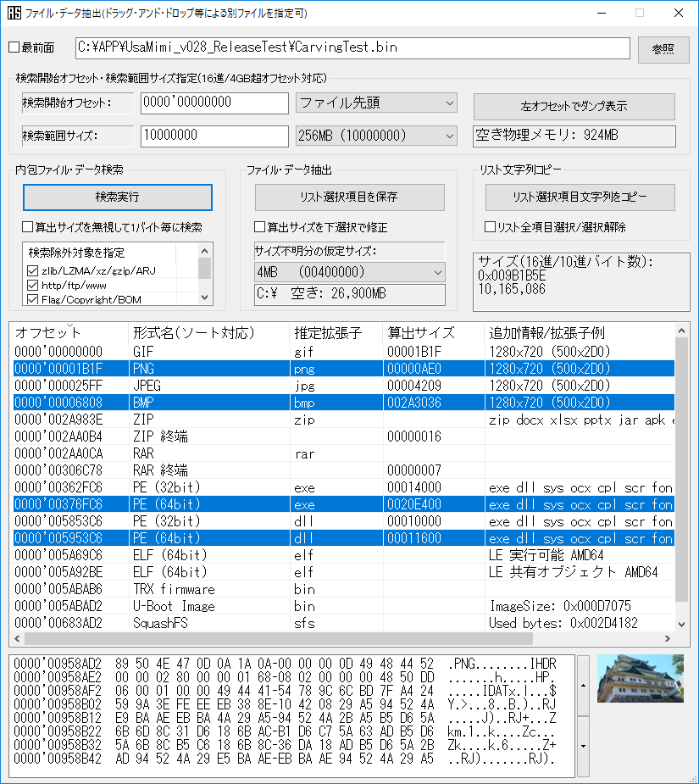Screen dimensions: 699x784
Task: Click results list scroll down arrow
Action: [681, 624]
